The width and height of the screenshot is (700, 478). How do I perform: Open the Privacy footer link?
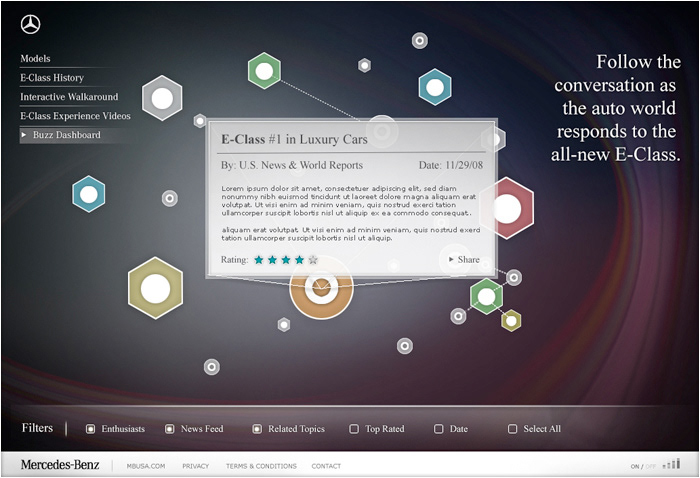196,466
